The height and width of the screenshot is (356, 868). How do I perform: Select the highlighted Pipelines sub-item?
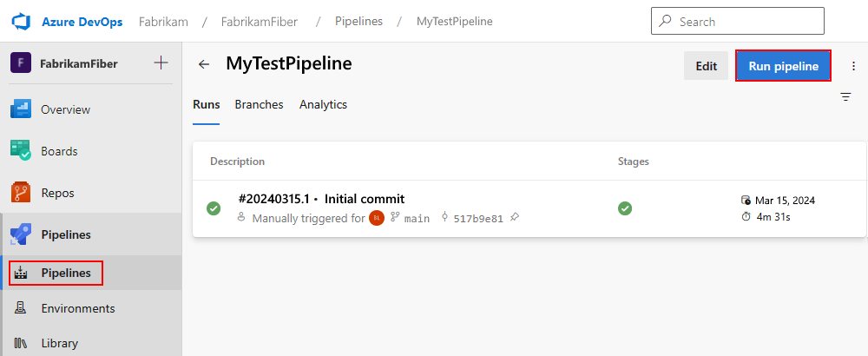click(x=65, y=273)
